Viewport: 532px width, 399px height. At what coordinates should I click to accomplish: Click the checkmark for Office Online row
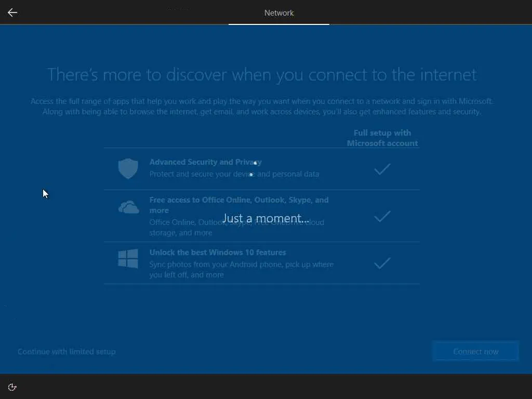pos(382,216)
